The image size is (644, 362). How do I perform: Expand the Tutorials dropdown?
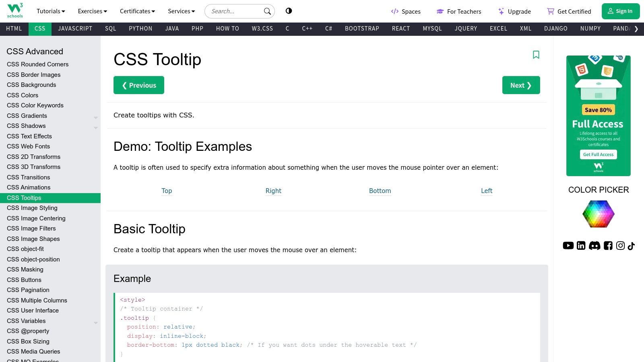pos(51,11)
